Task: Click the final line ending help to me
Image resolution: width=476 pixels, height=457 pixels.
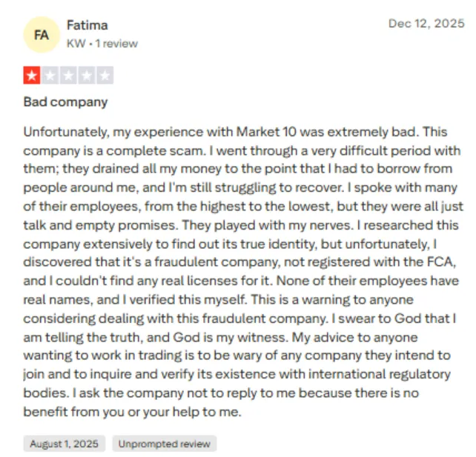Action: (x=133, y=412)
